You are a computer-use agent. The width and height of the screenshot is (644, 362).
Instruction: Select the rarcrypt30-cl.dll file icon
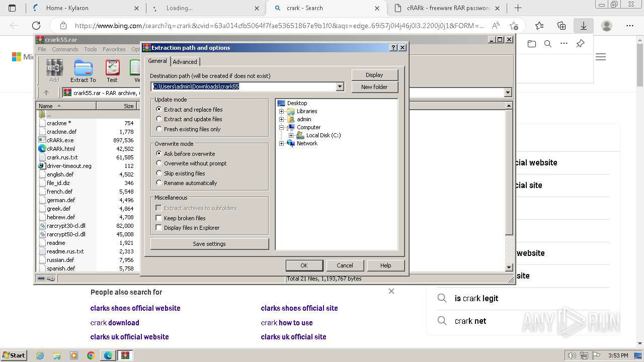click(x=42, y=226)
